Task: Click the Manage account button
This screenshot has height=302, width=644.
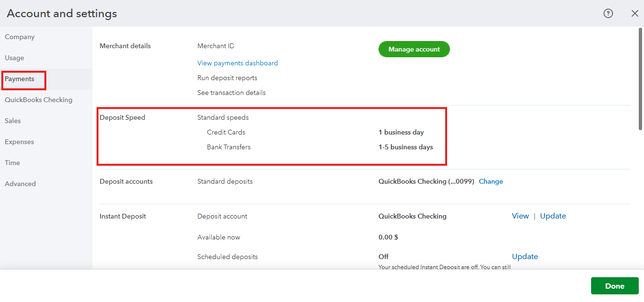Action: (x=414, y=49)
